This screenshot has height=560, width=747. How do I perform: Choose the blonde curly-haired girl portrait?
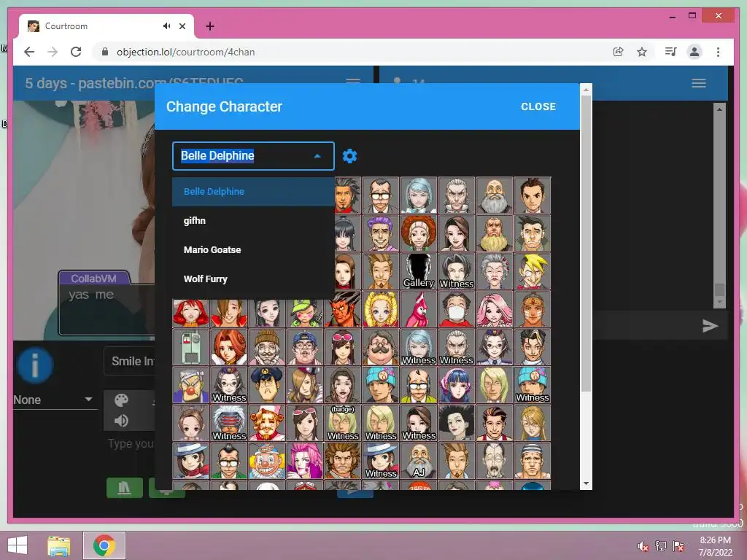click(381, 309)
